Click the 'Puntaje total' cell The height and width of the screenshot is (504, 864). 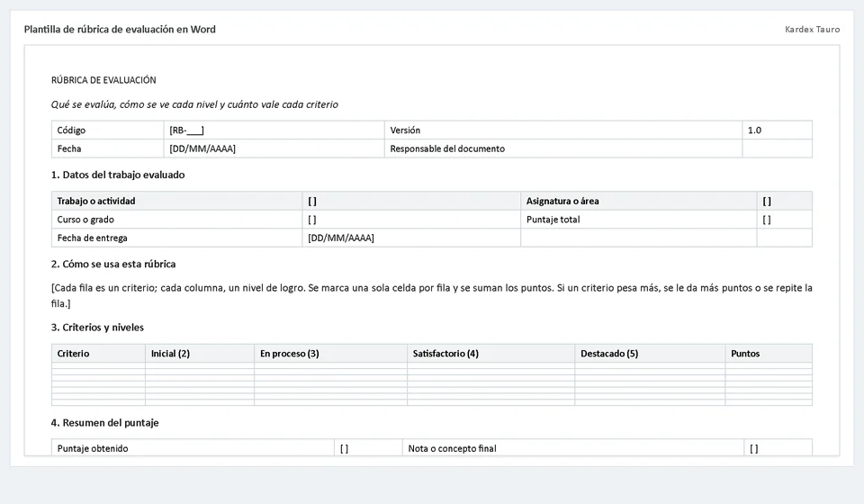click(639, 220)
